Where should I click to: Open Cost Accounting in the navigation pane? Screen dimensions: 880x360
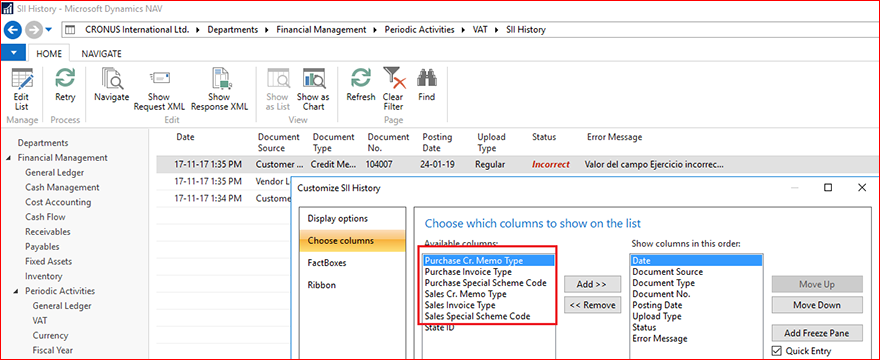(58, 202)
